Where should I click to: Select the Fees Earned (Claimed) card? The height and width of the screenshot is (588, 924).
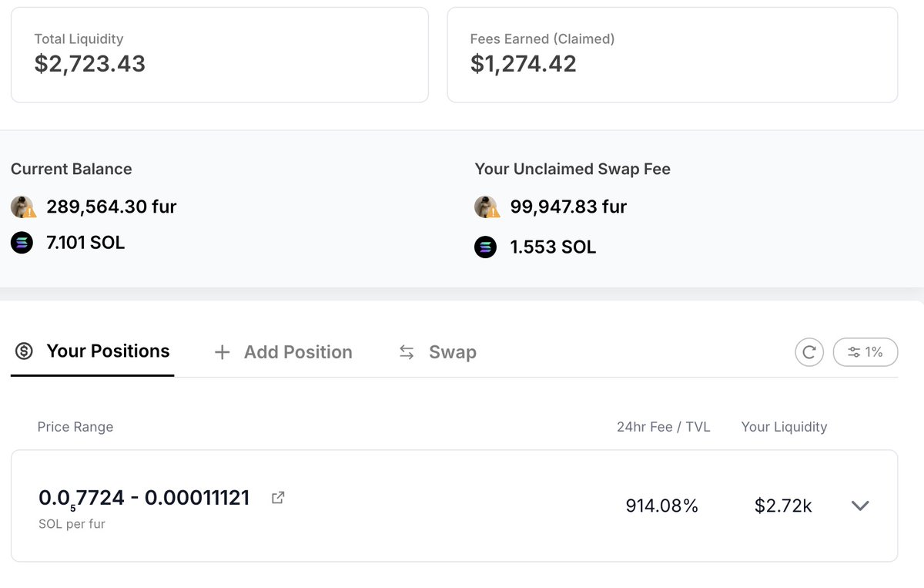(672, 55)
